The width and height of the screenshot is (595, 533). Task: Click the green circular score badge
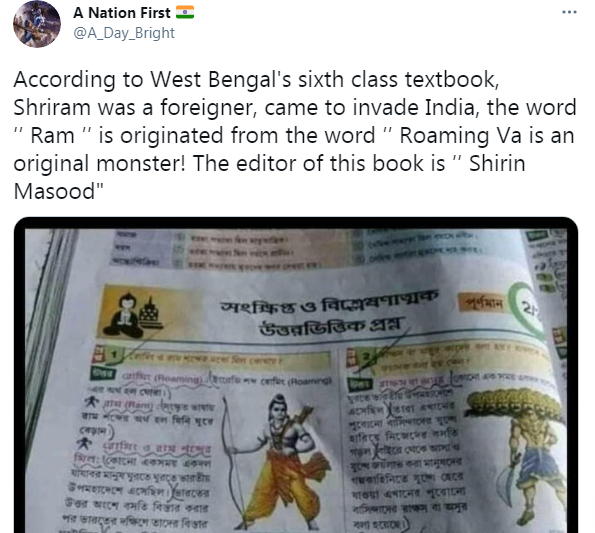(x=526, y=309)
